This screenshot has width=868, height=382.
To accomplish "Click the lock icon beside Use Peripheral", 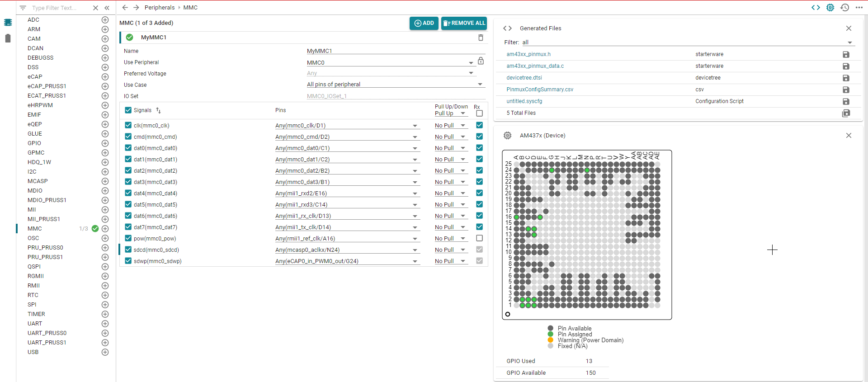I will point(481,61).
